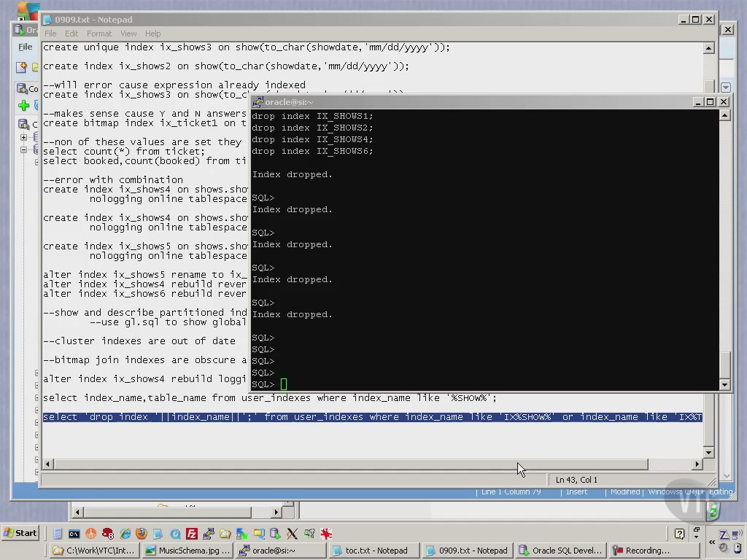The width and height of the screenshot is (747, 560).
Task: Launch FileZilla from quick launch
Action: [192, 534]
